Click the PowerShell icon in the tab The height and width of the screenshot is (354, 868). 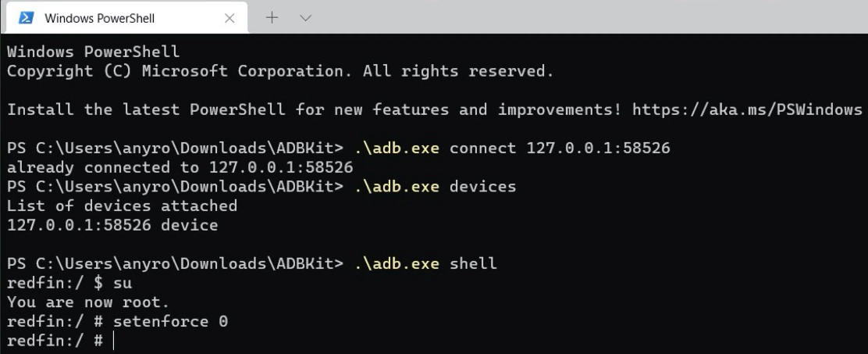[25, 18]
